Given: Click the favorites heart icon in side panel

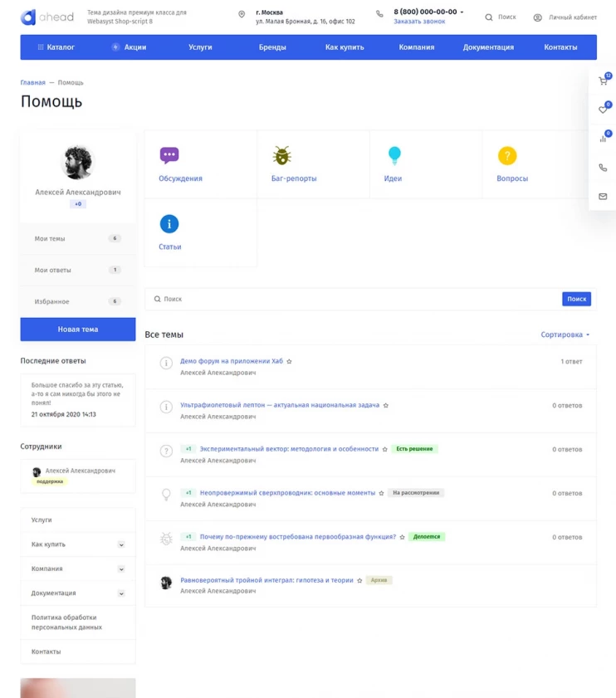Looking at the screenshot, I should pos(603,110).
